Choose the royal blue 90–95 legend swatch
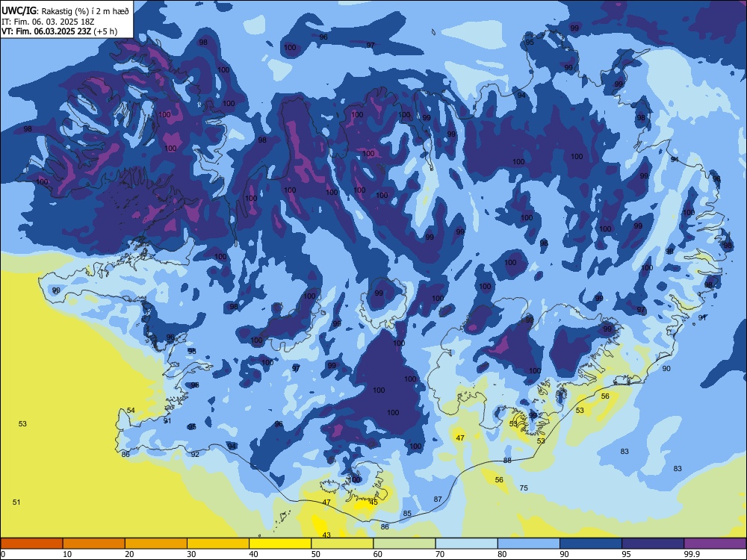The image size is (747, 560). (591, 544)
